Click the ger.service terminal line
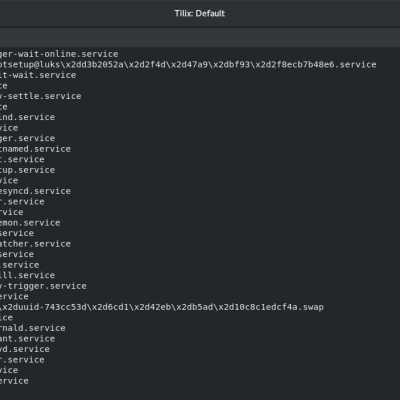This screenshot has width=400, height=400. 27,138
